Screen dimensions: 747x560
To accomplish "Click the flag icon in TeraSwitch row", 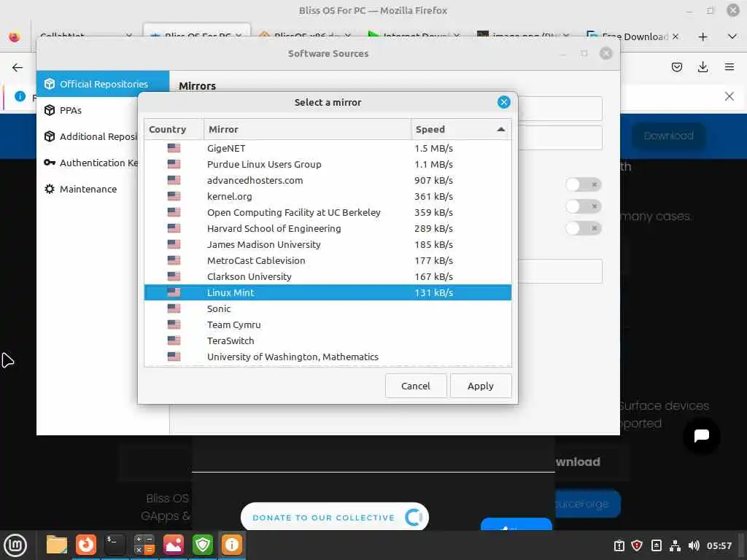I will click(x=174, y=341).
